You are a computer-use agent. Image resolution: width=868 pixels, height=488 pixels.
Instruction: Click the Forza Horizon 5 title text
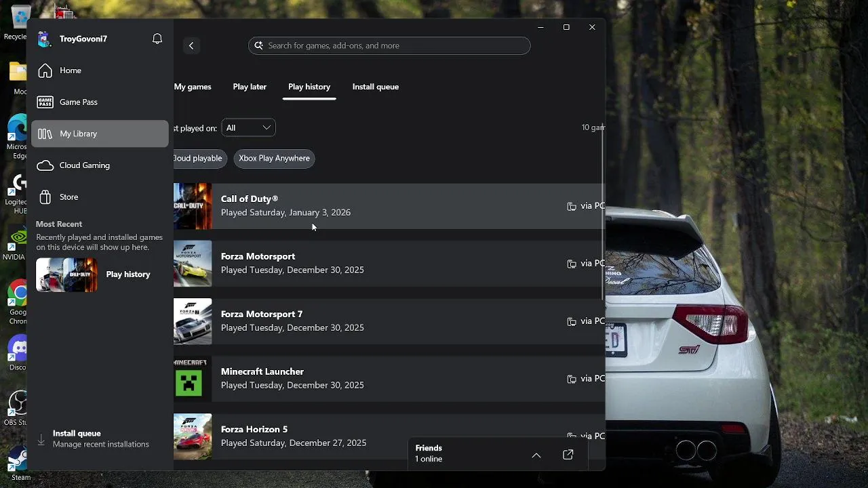click(254, 429)
